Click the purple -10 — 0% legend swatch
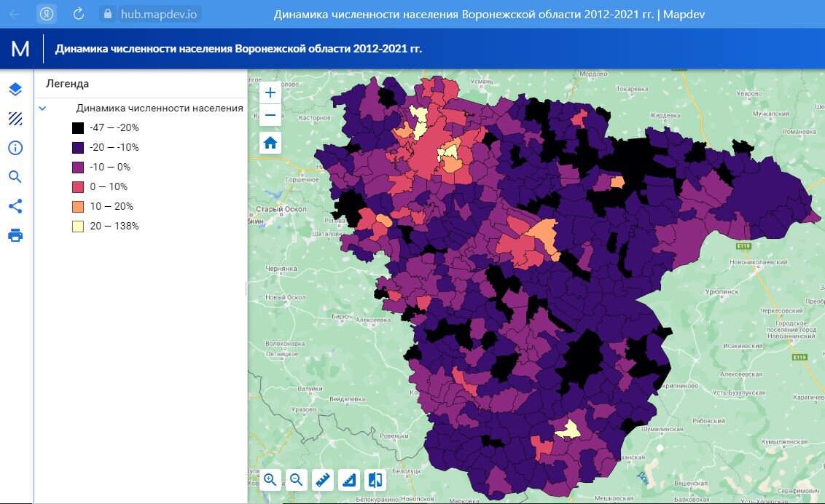This screenshot has height=504, width=825. [78, 167]
